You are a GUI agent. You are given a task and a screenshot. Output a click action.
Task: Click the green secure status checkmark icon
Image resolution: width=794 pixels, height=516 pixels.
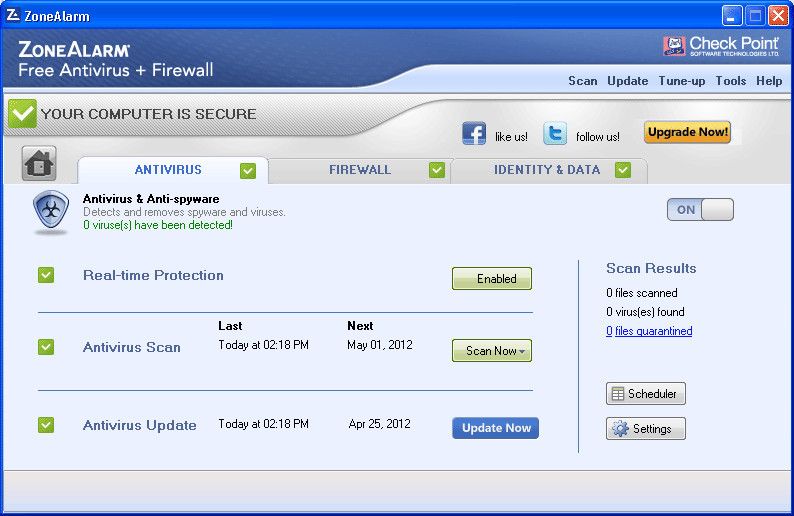click(x=22, y=113)
